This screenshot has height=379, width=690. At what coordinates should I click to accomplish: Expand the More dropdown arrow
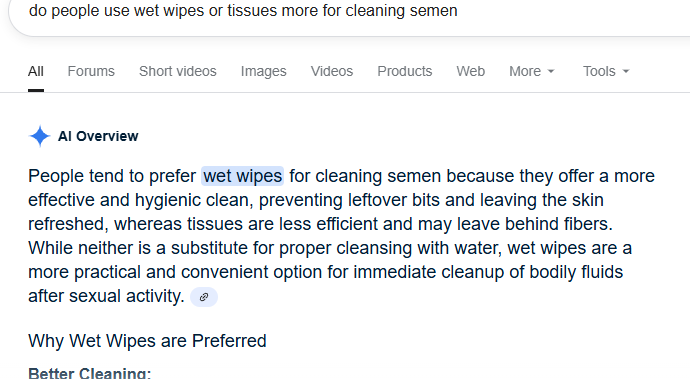pos(551,71)
